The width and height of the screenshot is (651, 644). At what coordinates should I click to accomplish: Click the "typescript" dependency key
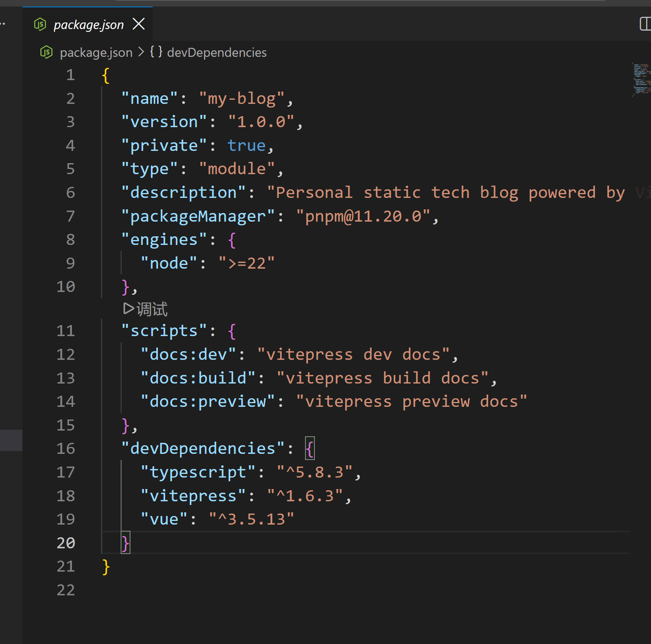click(x=198, y=472)
